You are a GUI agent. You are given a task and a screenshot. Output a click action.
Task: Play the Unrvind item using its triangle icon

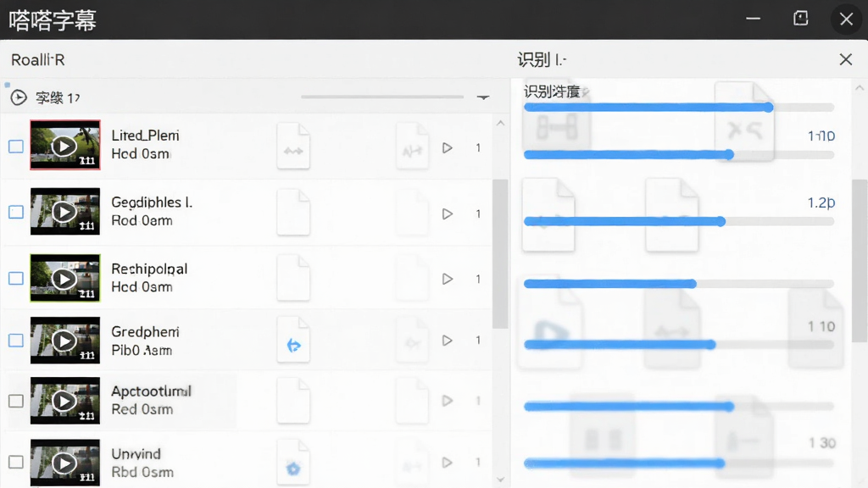(448, 462)
